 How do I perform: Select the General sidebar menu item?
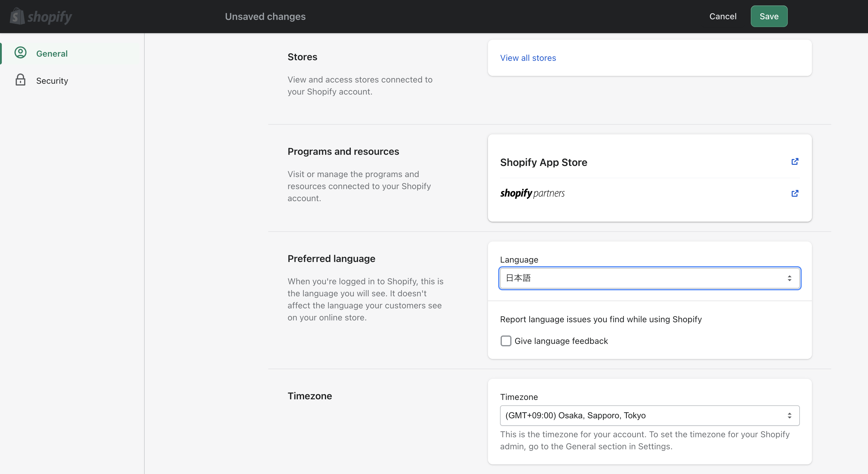point(52,54)
